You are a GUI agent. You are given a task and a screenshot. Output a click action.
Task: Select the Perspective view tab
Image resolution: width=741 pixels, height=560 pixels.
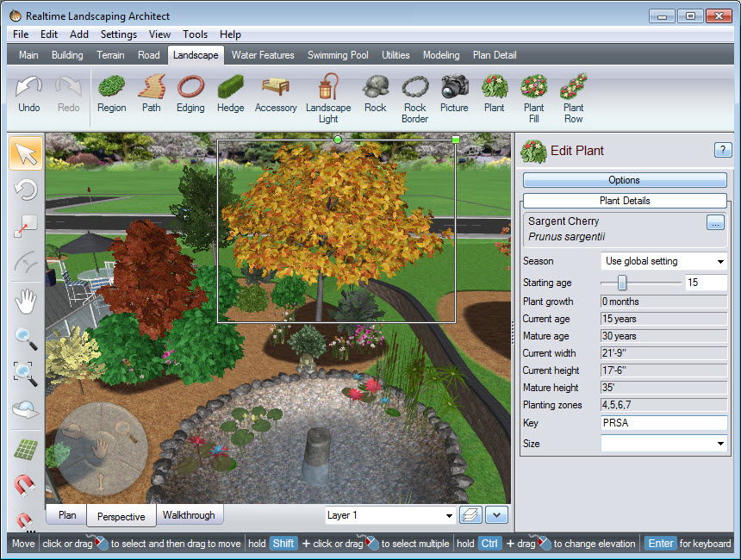click(121, 517)
